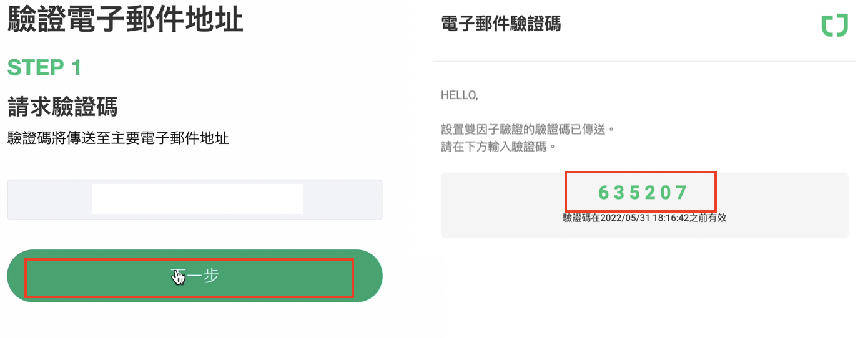Click the last digit 7 of the code
Image resolution: width=868 pixels, height=338 pixels.
click(681, 193)
